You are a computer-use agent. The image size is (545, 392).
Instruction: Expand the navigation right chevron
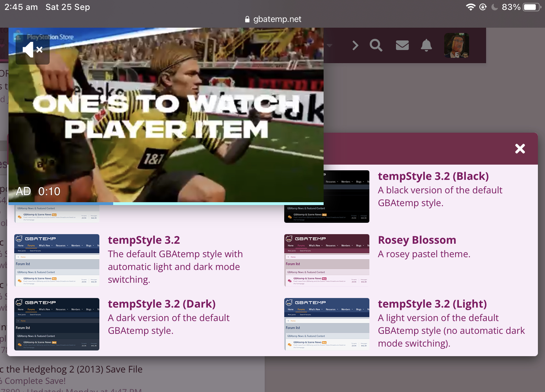coord(355,45)
